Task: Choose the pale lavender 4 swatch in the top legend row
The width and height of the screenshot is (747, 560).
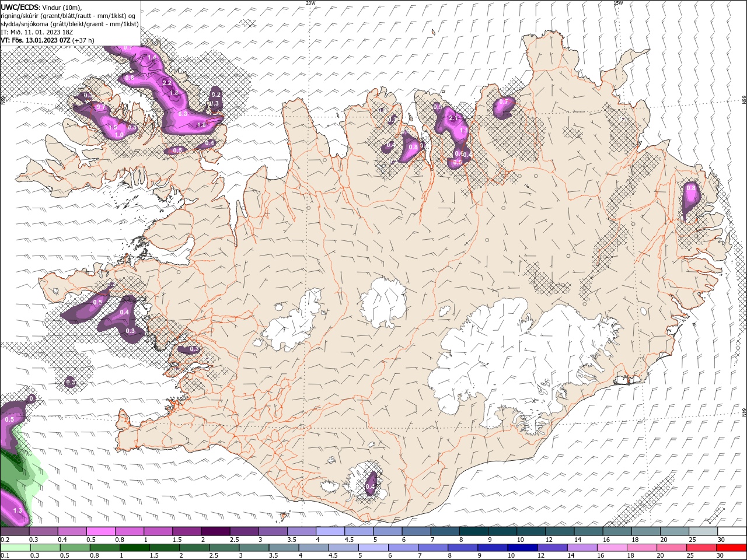Action: 330,531
